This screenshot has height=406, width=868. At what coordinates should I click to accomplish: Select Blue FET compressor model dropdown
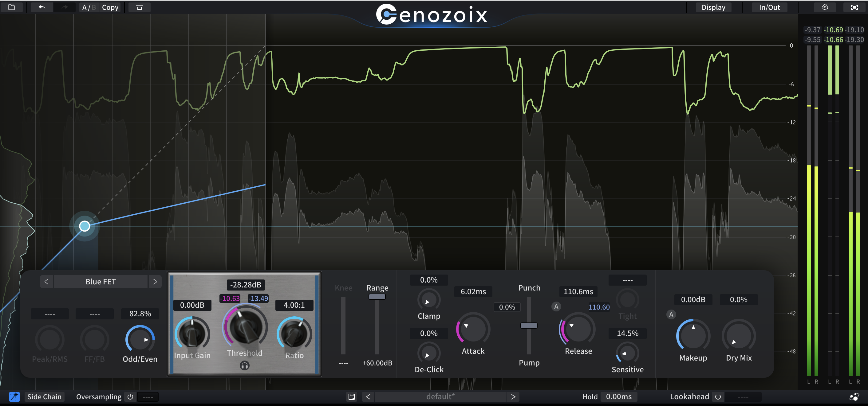pyautogui.click(x=101, y=282)
